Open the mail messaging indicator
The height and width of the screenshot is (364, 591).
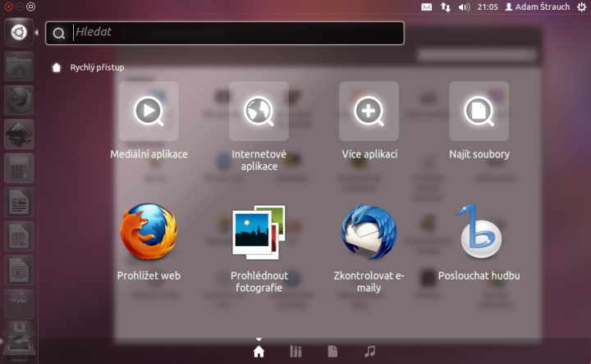[x=426, y=7]
